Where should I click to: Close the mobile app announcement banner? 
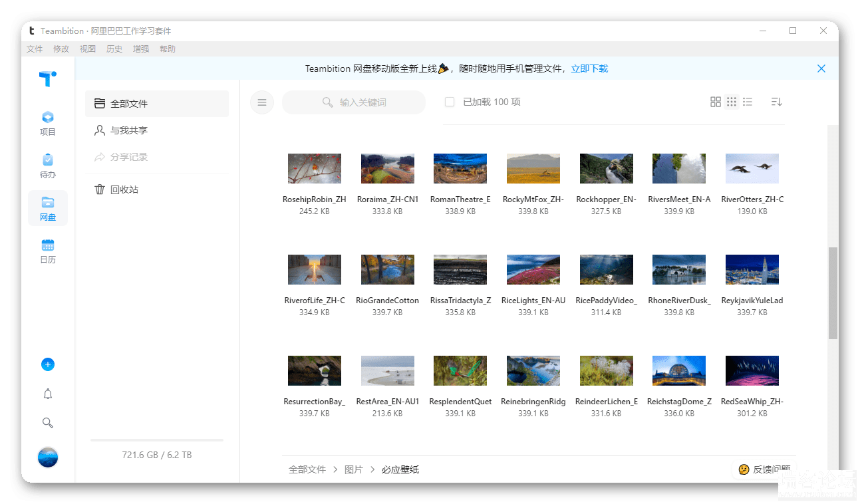[821, 68]
